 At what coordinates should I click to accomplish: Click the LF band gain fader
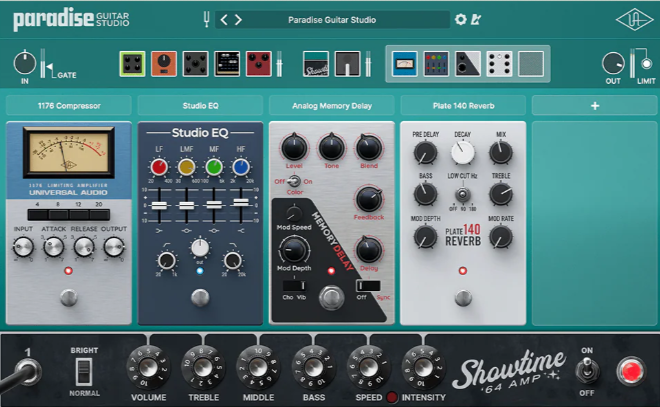159,205
